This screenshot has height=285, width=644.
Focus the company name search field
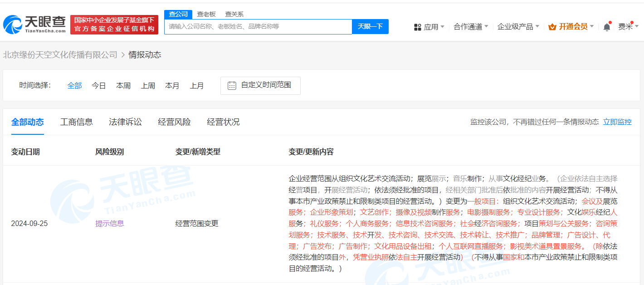tap(258, 26)
